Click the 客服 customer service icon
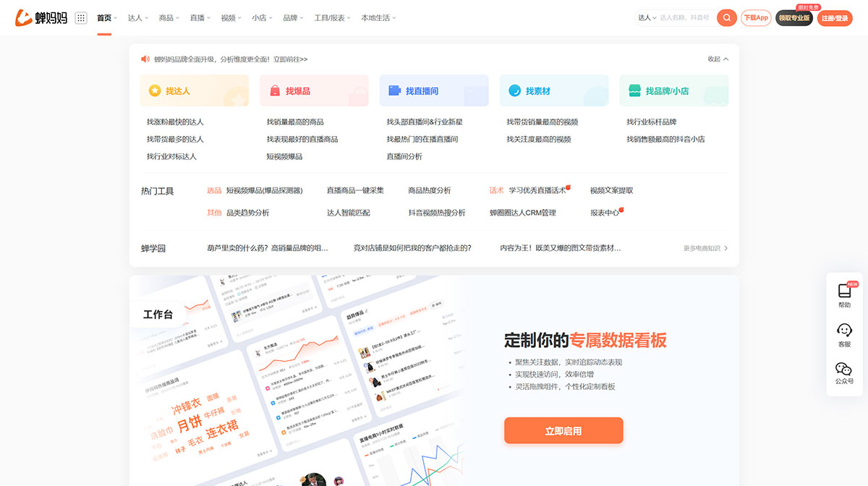 click(x=843, y=331)
